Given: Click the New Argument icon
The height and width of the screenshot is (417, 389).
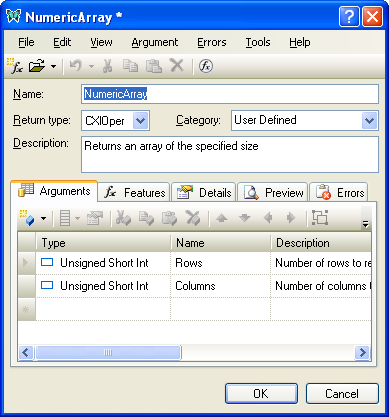Looking at the screenshot, I should point(27,218).
